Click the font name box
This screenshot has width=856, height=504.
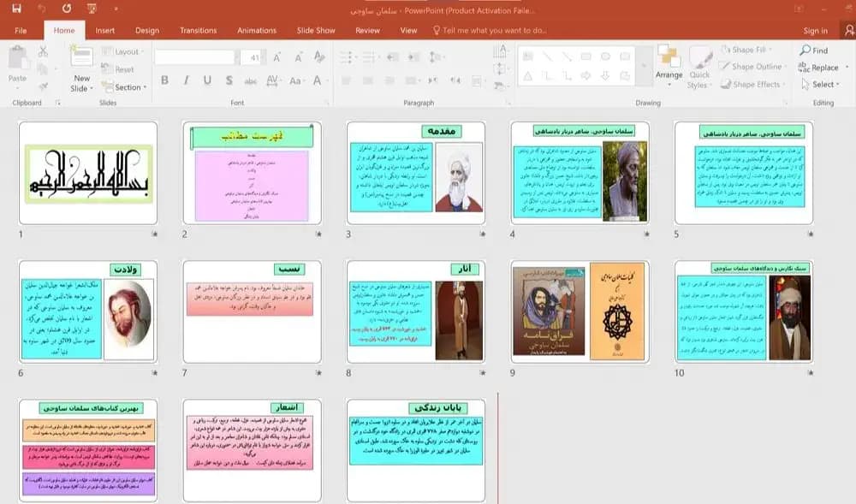coord(194,57)
